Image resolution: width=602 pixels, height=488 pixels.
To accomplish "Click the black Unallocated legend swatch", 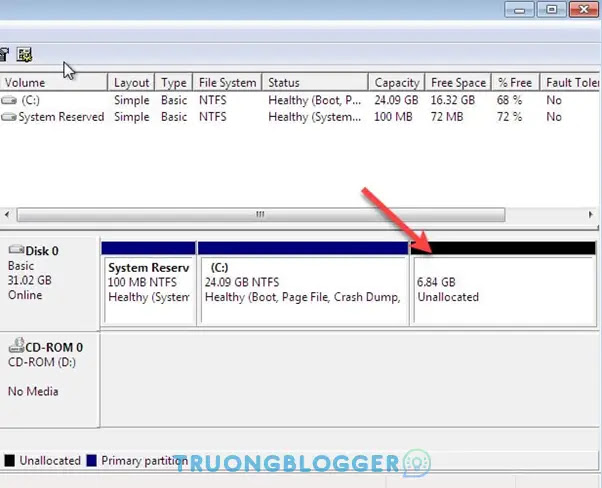I will point(10,460).
